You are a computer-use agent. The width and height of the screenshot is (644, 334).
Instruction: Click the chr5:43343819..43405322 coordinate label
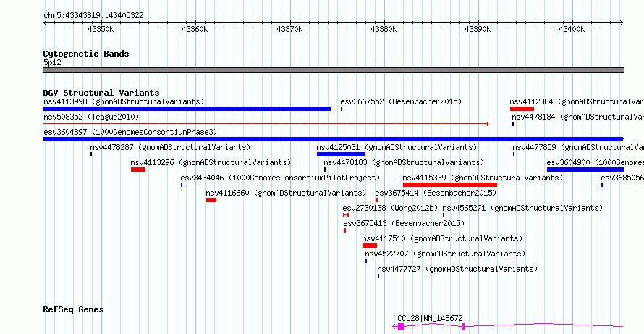pos(93,16)
